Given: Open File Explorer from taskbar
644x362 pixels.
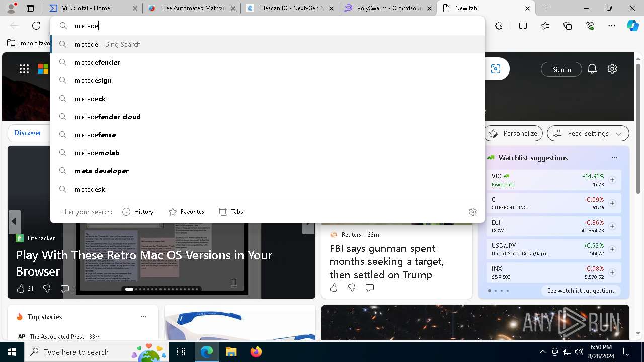Looking at the screenshot, I should 231,352.
